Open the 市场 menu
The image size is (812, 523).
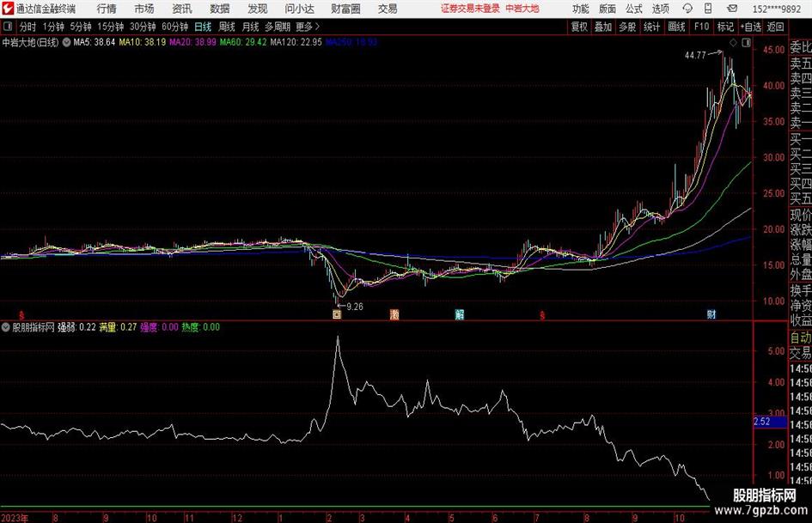click(144, 9)
